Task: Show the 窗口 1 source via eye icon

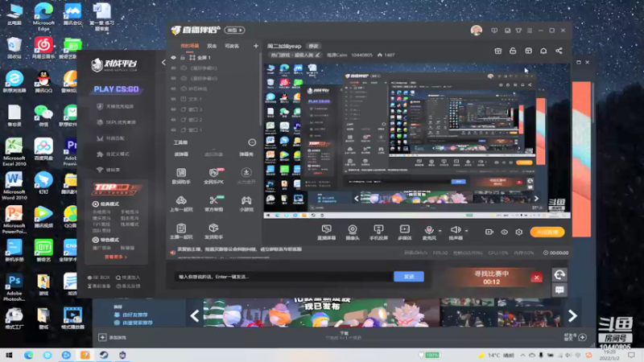Action: [x=173, y=130]
